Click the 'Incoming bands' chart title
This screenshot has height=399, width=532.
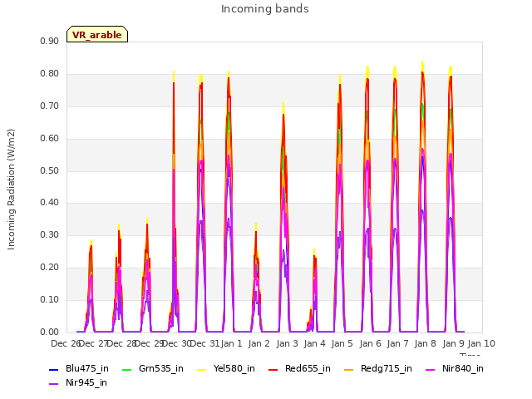[x=265, y=9]
